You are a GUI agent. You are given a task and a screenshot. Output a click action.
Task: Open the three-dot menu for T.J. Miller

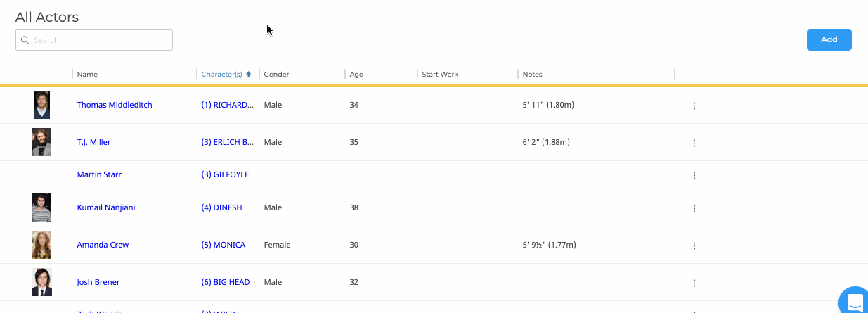click(x=694, y=143)
